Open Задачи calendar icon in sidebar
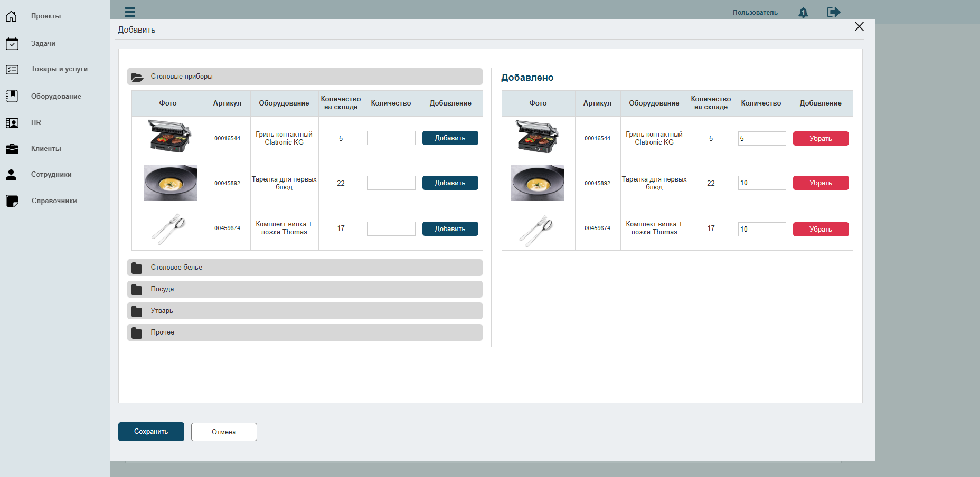980x477 pixels. (12, 44)
